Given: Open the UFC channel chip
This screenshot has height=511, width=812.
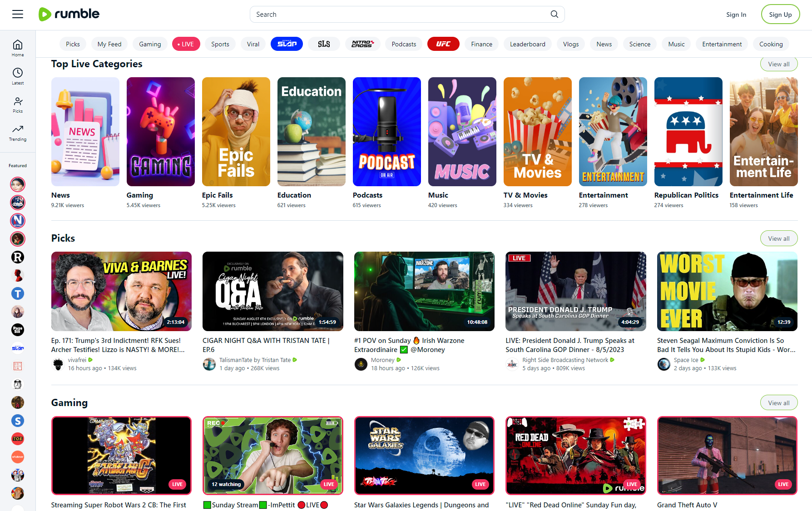Looking at the screenshot, I should (443, 44).
